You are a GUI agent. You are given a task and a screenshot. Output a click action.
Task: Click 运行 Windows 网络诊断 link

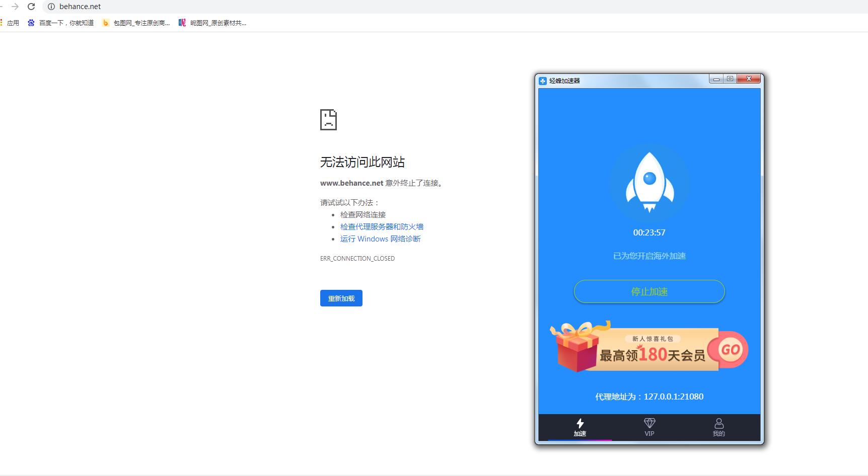[x=380, y=239]
